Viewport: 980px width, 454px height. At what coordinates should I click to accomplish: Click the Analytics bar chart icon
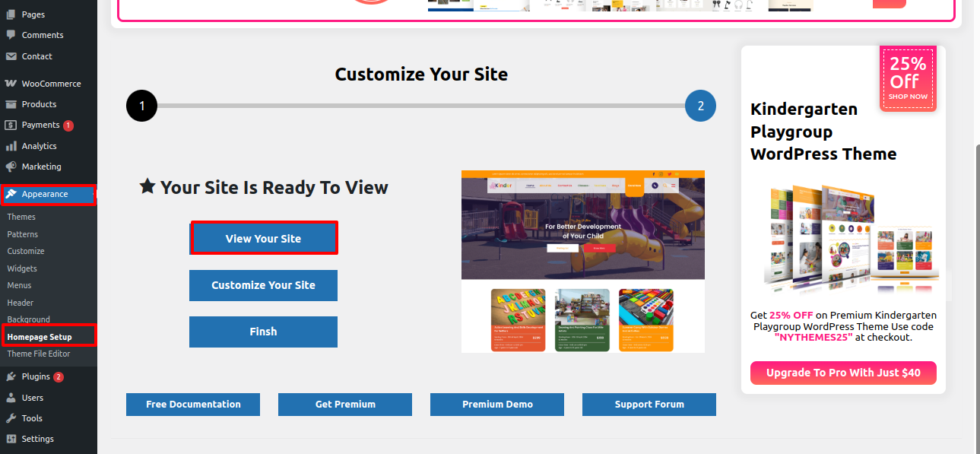coord(11,146)
